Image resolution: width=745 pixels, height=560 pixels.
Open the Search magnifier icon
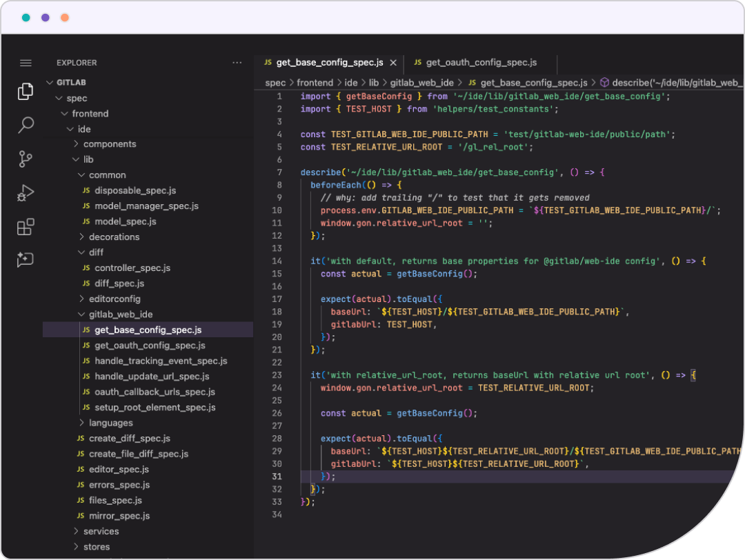pos(26,126)
